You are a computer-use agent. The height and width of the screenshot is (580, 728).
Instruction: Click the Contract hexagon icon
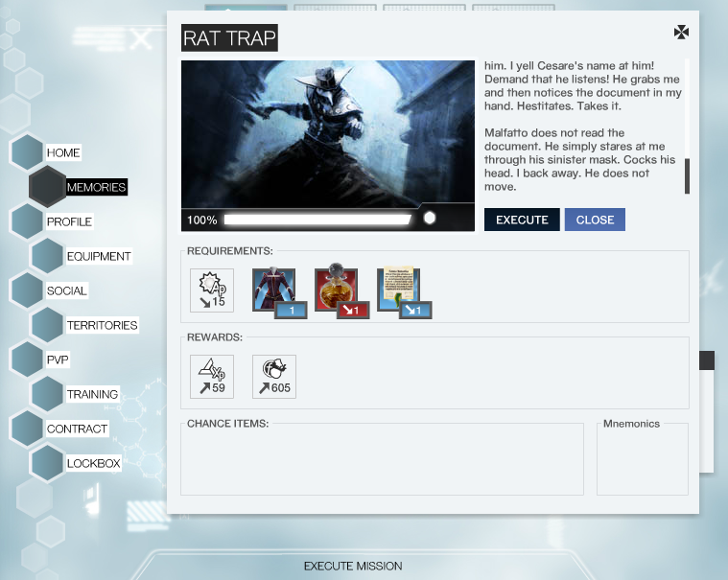(x=27, y=429)
